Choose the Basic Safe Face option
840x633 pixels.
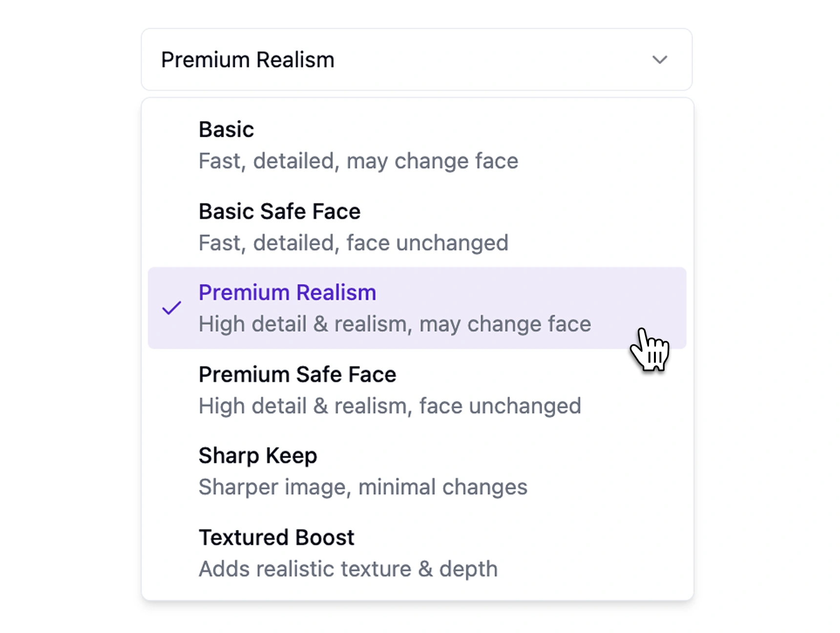pos(279,211)
